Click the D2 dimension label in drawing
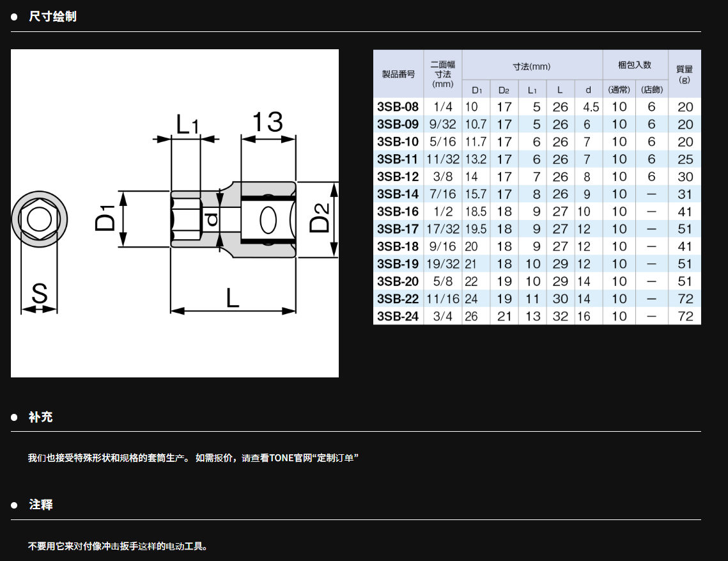This screenshot has height=561, width=728. pos(320,216)
